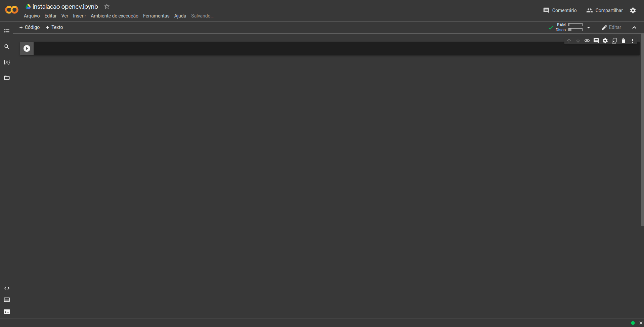This screenshot has width=644, height=327.
Task: Close the bottom status bar
Action: click(641, 323)
